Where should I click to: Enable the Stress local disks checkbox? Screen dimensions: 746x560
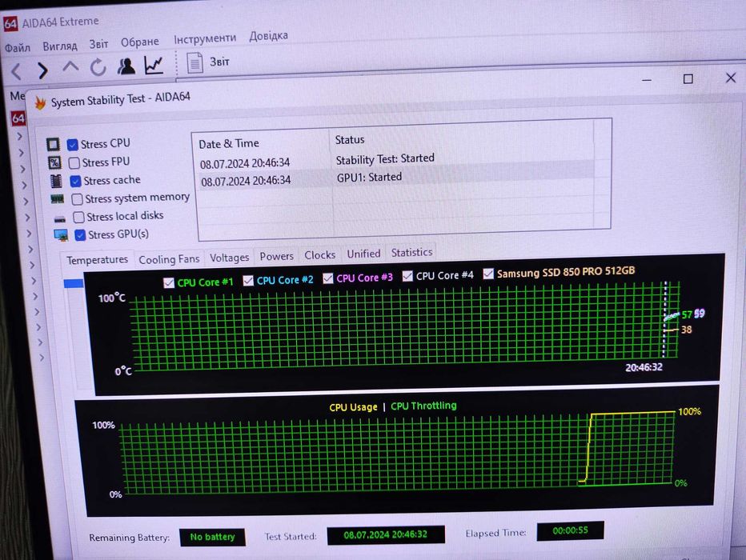[x=78, y=218]
